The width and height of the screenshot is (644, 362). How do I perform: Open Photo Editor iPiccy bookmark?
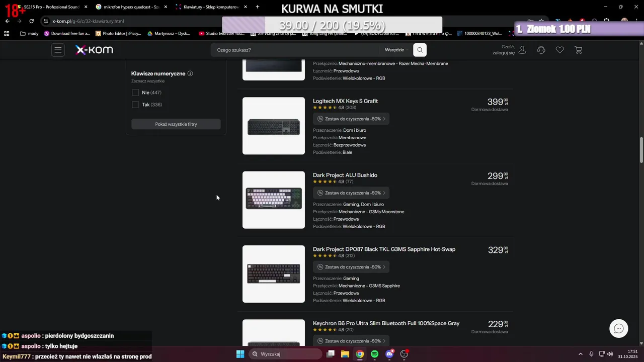coord(118,34)
